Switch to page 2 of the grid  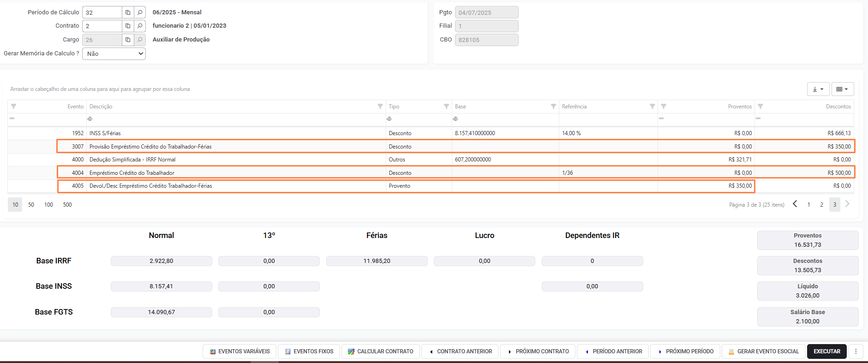(821, 205)
